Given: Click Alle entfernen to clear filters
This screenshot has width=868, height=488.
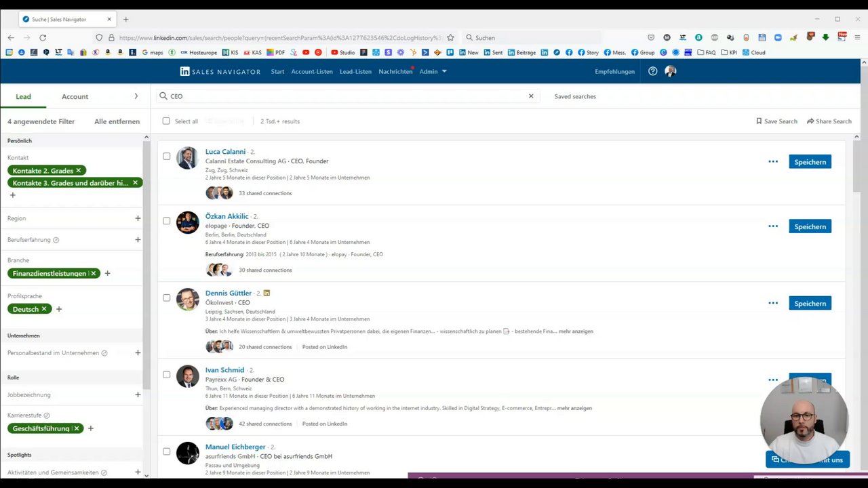Looking at the screenshot, I should click(117, 121).
